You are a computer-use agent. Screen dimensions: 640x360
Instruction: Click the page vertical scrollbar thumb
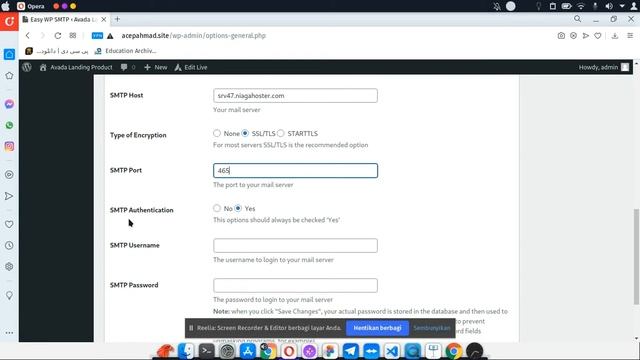(636, 256)
